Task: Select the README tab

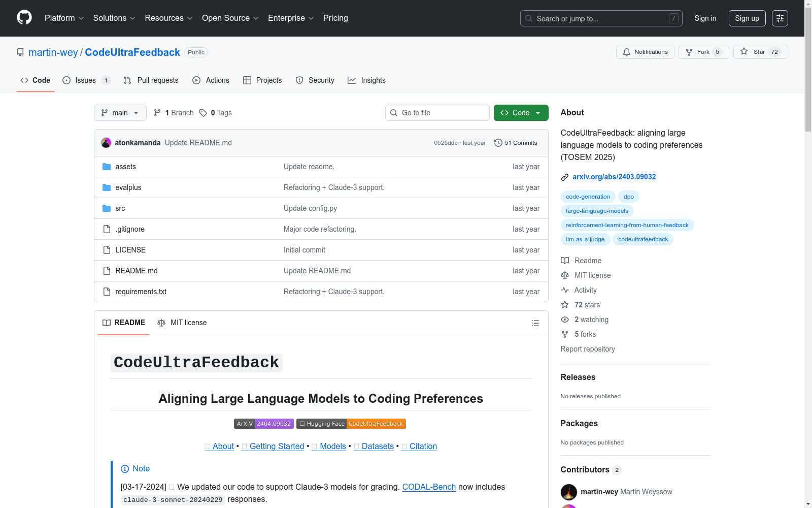Action: point(124,323)
